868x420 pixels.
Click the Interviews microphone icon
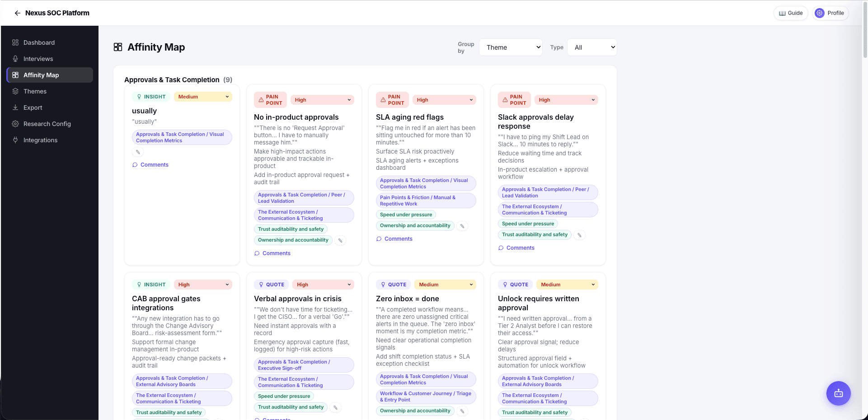coord(15,59)
